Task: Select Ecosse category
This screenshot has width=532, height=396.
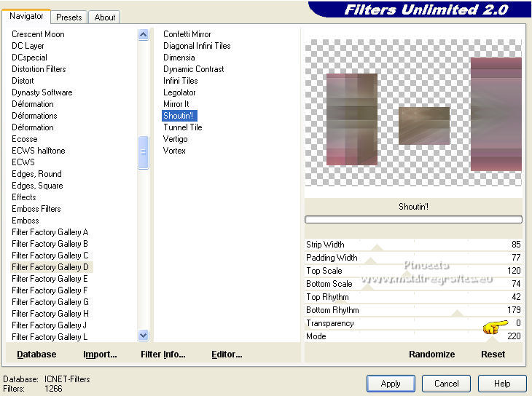Action: (x=25, y=139)
